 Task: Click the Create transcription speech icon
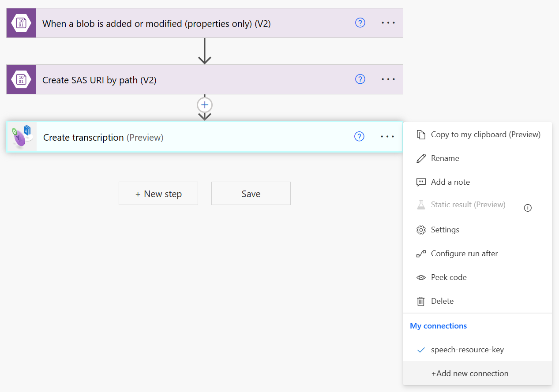click(22, 137)
